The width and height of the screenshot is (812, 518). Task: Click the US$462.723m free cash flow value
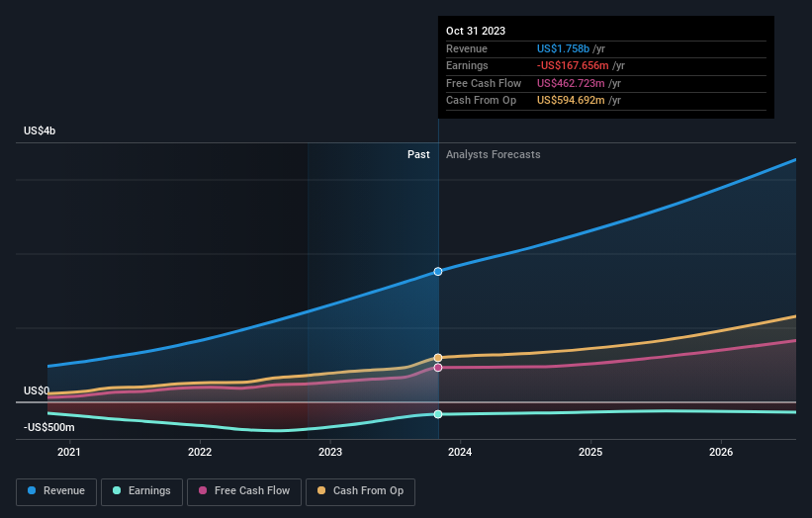point(571,83)
